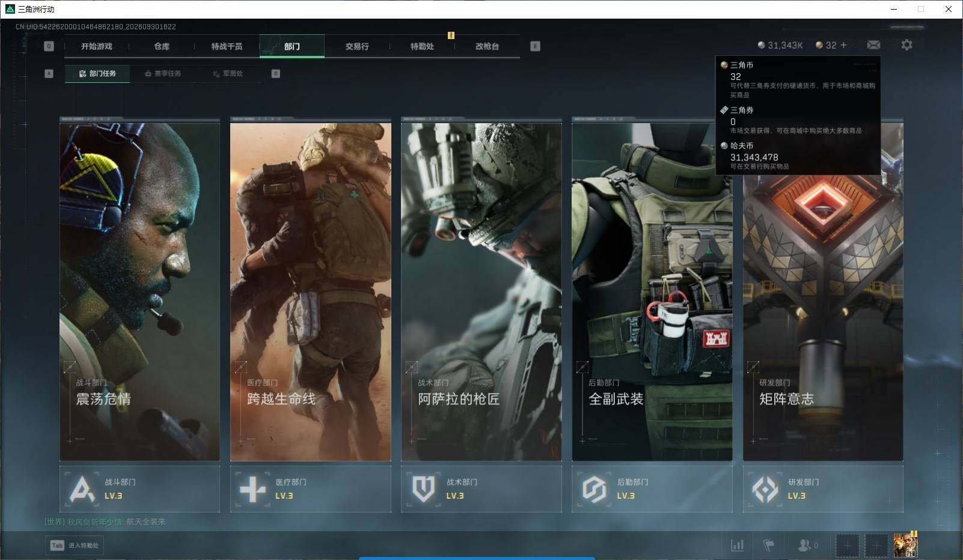Viewport: 963px width, 560px height.
Task: Open the player avatar portrait
Action: (x=905, y=544)
